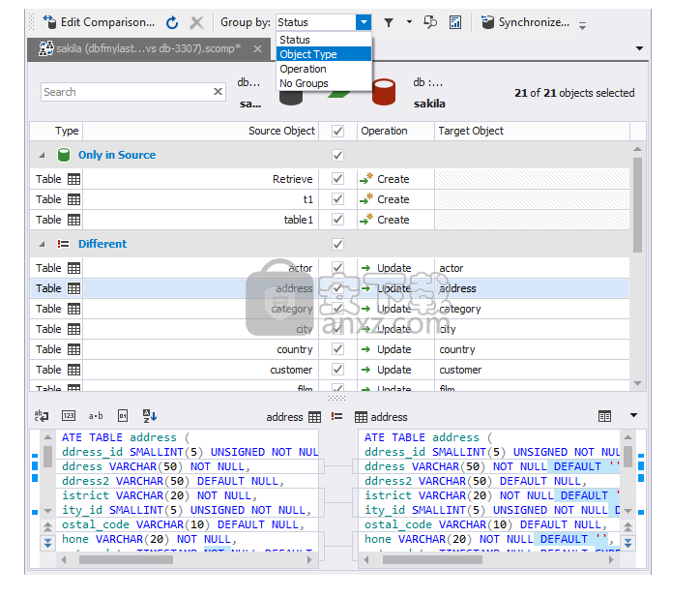The width and height of the screenshot is (700, 597).
Task: Open the document tabs list arrow
Action: click(639, 48)
